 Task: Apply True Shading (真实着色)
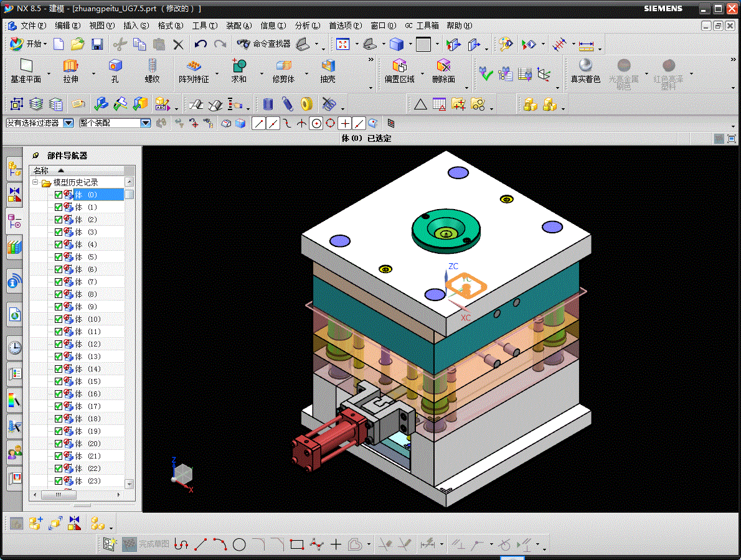tap(585, 72)
